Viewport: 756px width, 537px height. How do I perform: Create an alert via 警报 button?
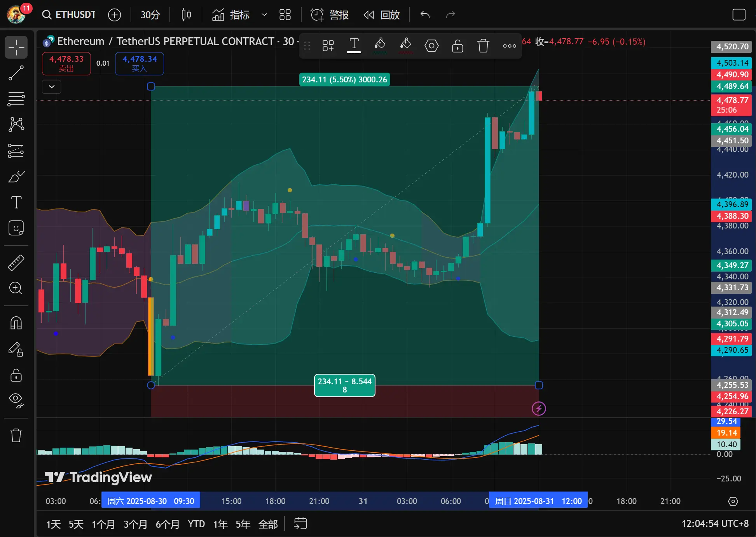point(329,15)
